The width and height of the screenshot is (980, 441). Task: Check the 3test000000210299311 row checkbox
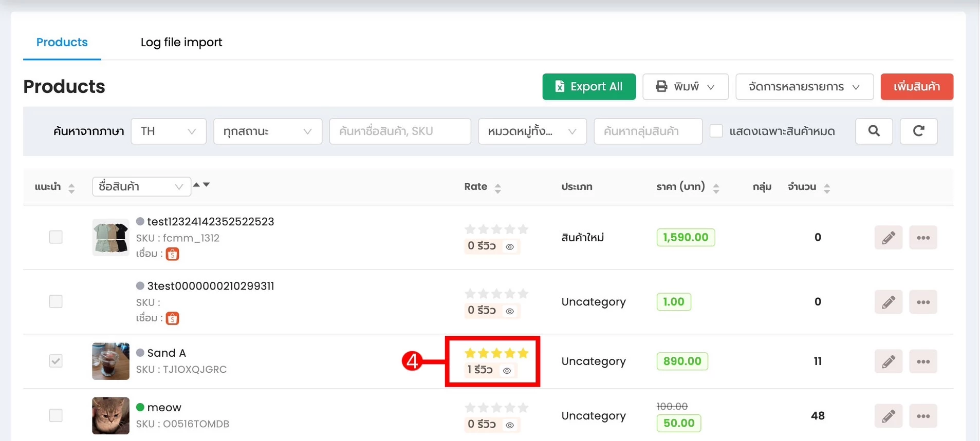point(56,301)
